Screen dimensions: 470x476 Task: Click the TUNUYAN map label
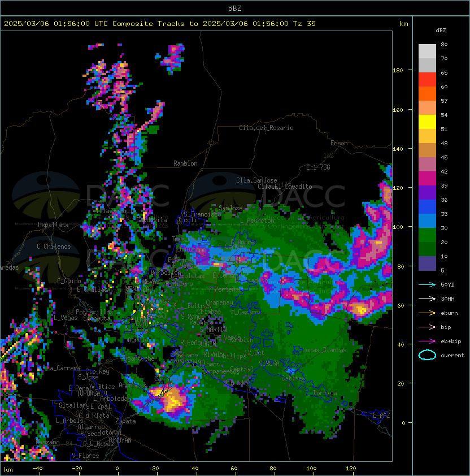(120, 440)
